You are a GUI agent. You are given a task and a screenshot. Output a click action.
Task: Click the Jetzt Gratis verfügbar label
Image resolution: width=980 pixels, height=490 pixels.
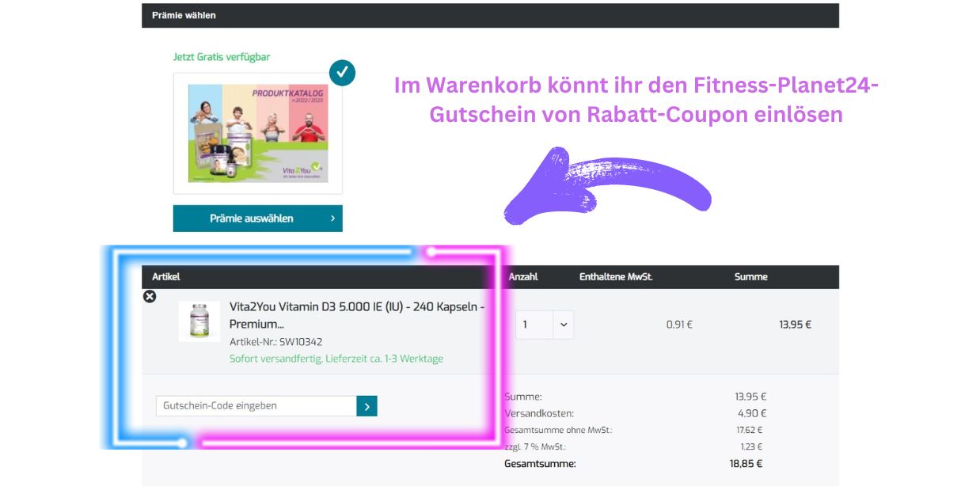pyautogui.click(x=222, y=57)
